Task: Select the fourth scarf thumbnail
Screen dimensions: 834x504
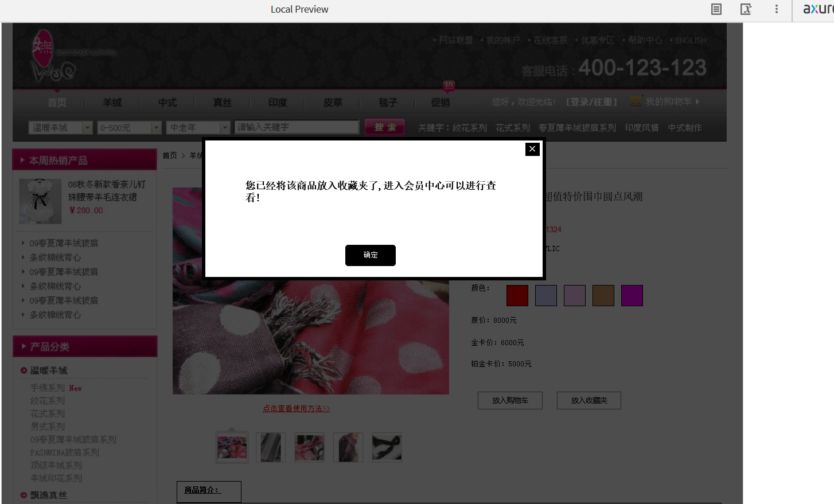Action: click(348, 447)
